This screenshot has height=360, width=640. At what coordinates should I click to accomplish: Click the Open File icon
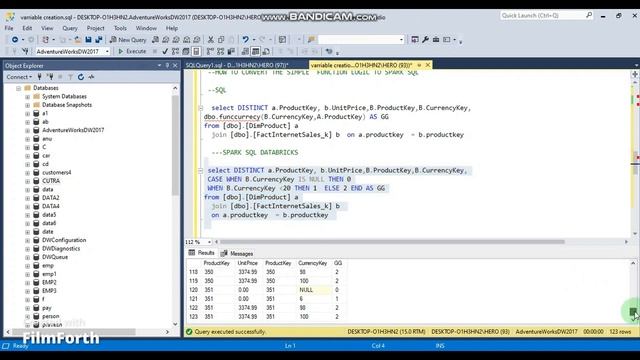pos(77,40)
